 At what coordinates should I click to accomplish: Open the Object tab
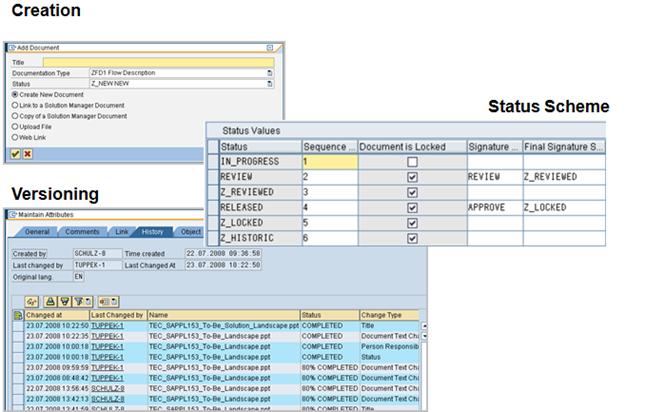[x=190, y=232]
